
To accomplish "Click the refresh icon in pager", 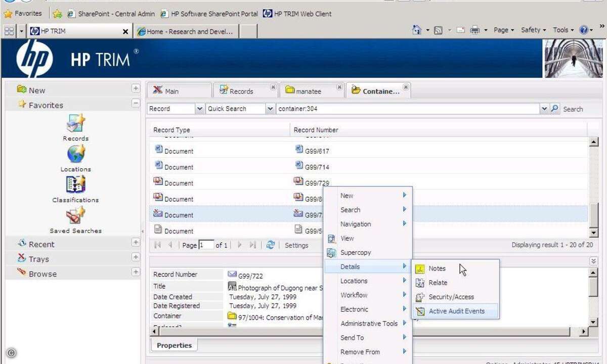I will click(271, 245).
